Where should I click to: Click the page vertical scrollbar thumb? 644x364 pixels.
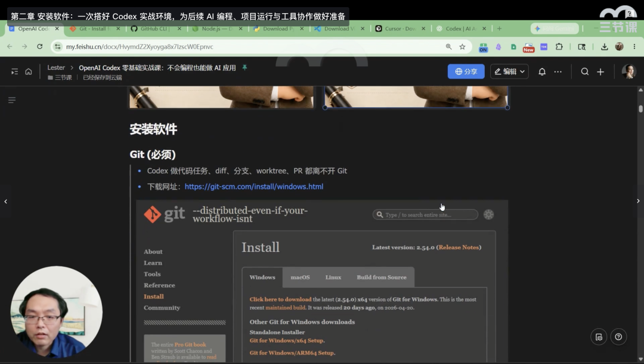pos(640,108)
